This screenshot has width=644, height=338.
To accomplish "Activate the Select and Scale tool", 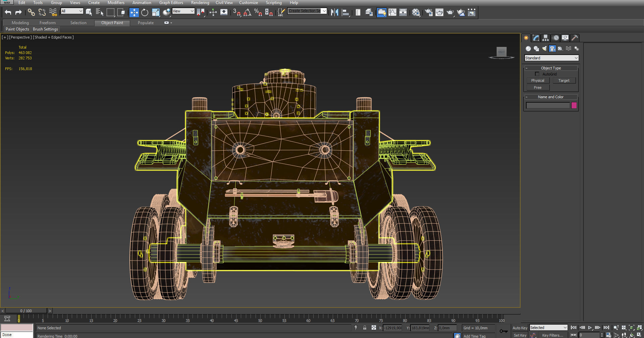I will pyautogui.click(x=156, y=12).
